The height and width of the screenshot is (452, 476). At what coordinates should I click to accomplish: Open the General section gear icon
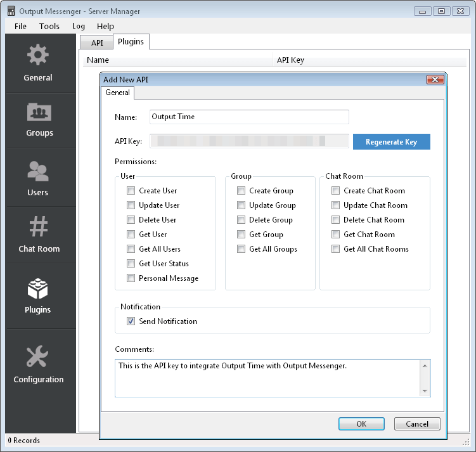tap(37, 55)
